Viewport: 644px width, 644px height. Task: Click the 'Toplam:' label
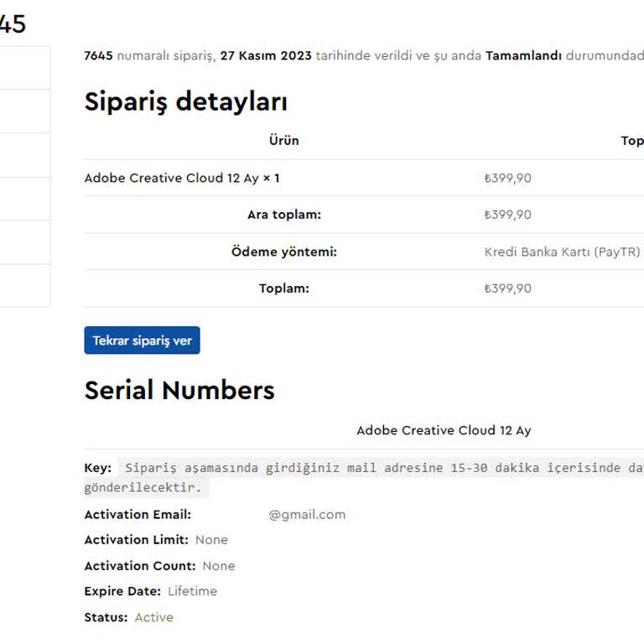click(283, 288)
